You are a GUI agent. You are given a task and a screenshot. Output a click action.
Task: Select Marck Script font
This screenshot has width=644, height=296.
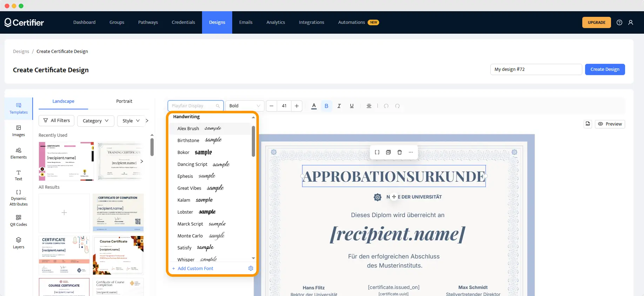[210, 224]
